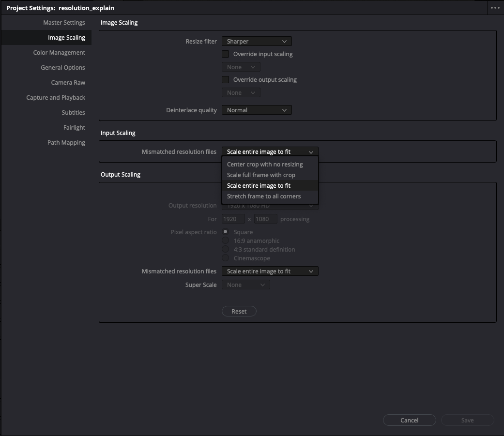Show the Fairlight settings page
504x436 pixels.
pyautogui.click(x=74, y=128)
